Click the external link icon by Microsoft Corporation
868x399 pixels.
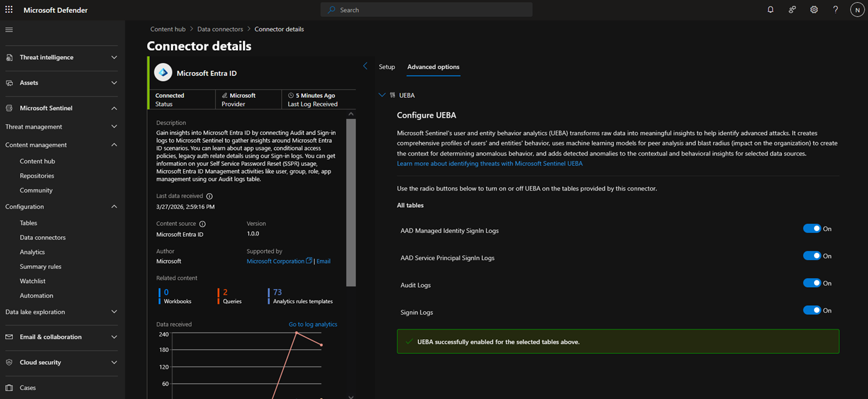(309, 261)
